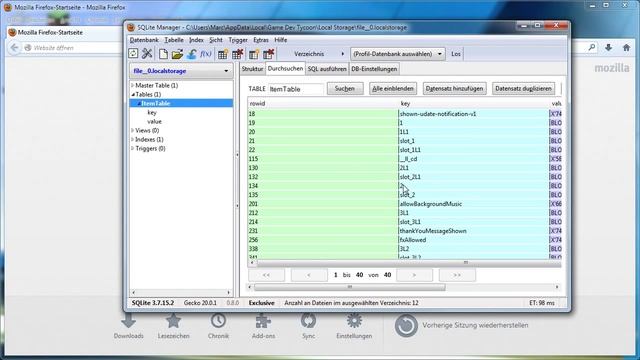
Task: Expand the Indexes (1) node
Action: [x=133, y=139]
